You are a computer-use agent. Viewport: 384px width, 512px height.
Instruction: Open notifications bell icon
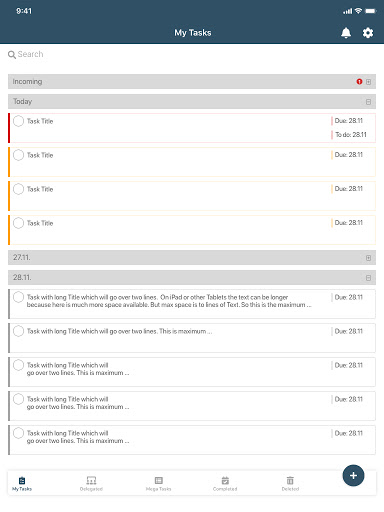coord(346,33)
